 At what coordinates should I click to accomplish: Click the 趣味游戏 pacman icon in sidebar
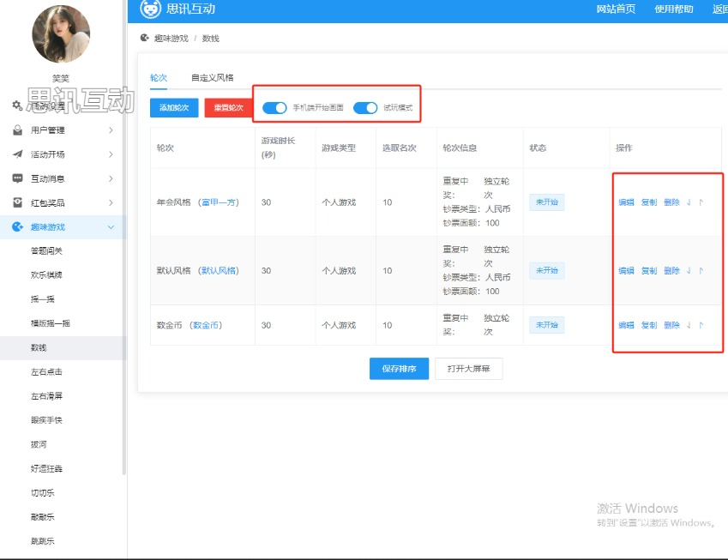(x=18, y=226)
